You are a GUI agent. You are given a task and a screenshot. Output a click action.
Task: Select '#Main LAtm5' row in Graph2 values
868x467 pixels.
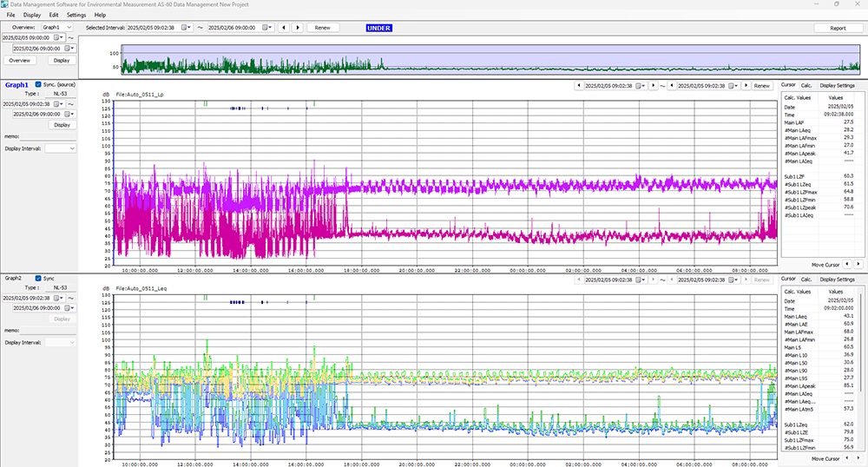819,410
